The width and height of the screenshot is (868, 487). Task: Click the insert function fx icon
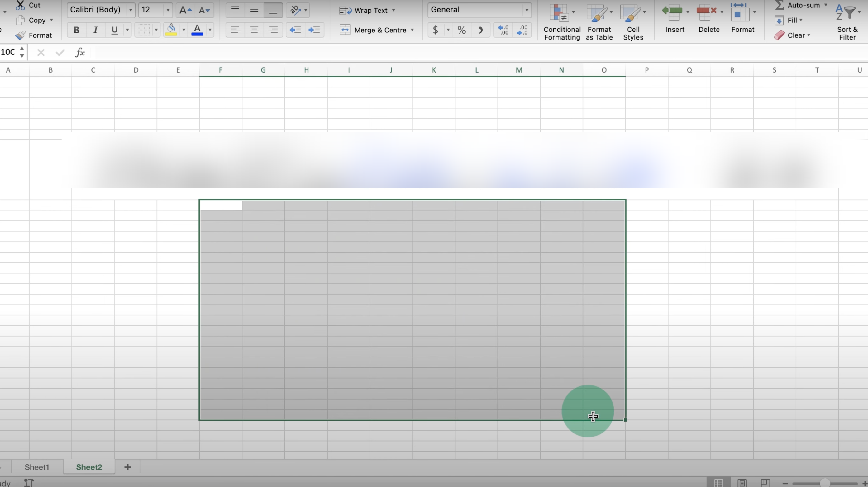(x=80, y=52)
